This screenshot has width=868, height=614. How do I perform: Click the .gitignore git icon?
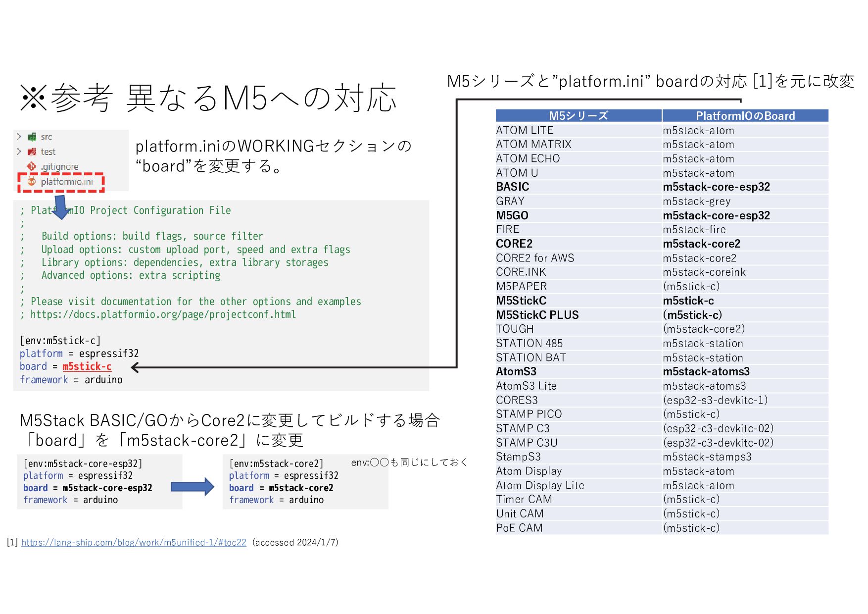click(32, 166)
